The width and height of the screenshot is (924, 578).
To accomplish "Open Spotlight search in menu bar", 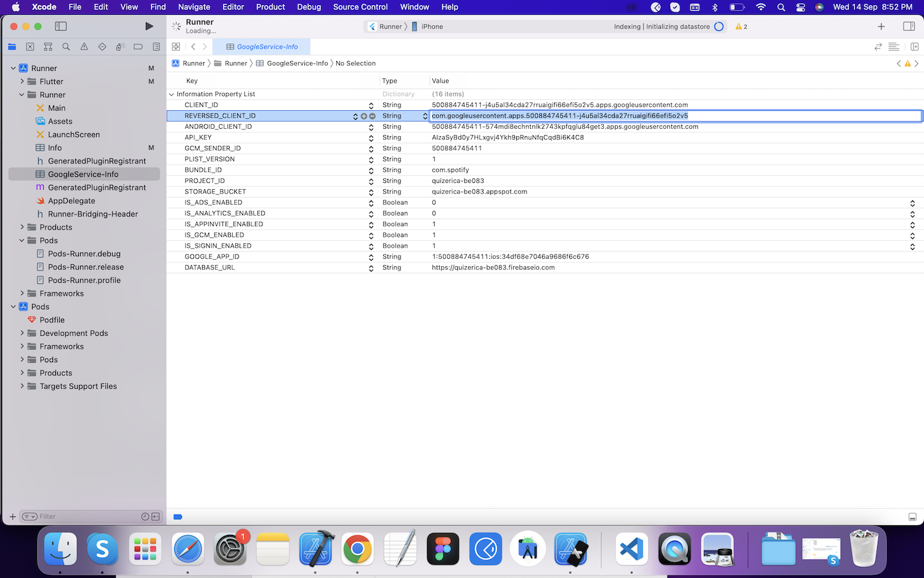I will point(781,7).
